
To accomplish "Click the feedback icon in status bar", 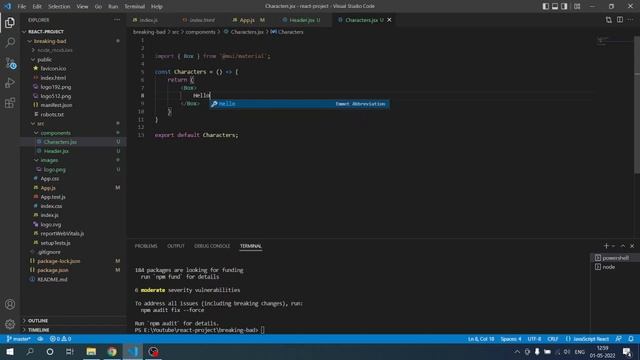I will 618,339.
